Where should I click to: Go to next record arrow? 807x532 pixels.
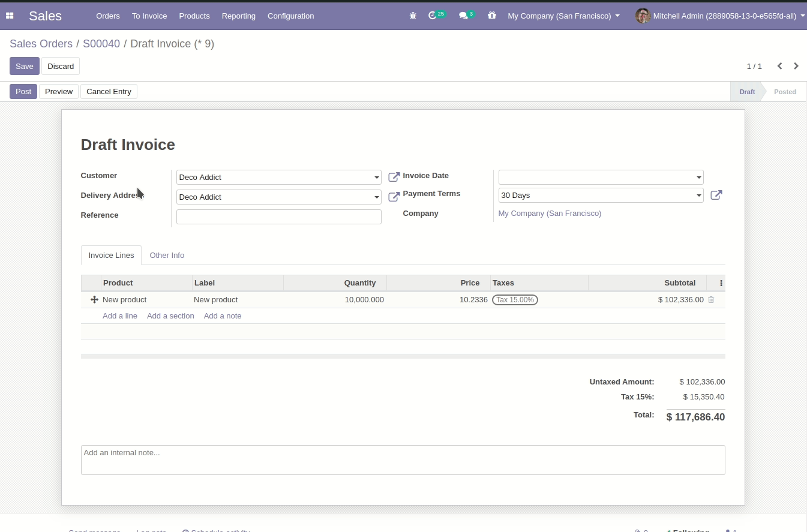pos(796,66)
